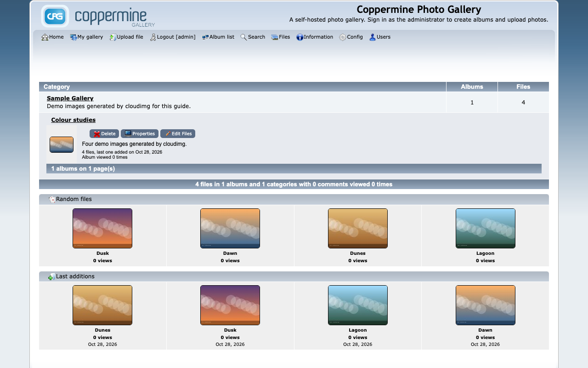Click the 'Last additions' heading

click(75, 276)
